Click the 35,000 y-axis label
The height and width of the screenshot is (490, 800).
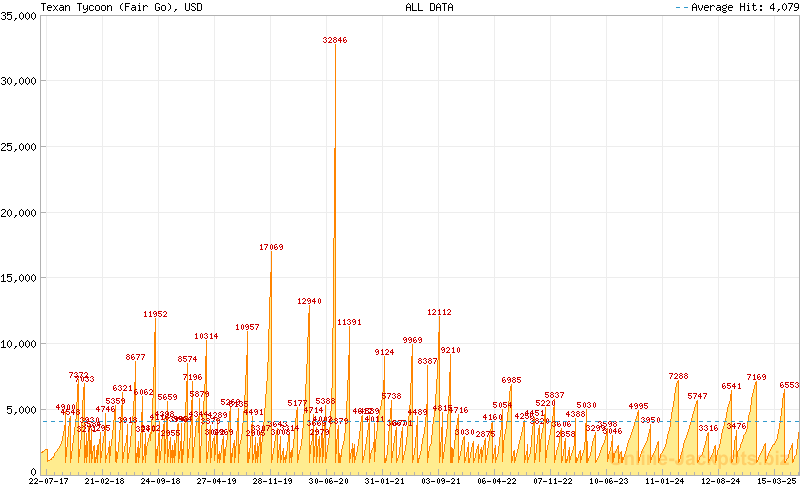tap(19, 15)
